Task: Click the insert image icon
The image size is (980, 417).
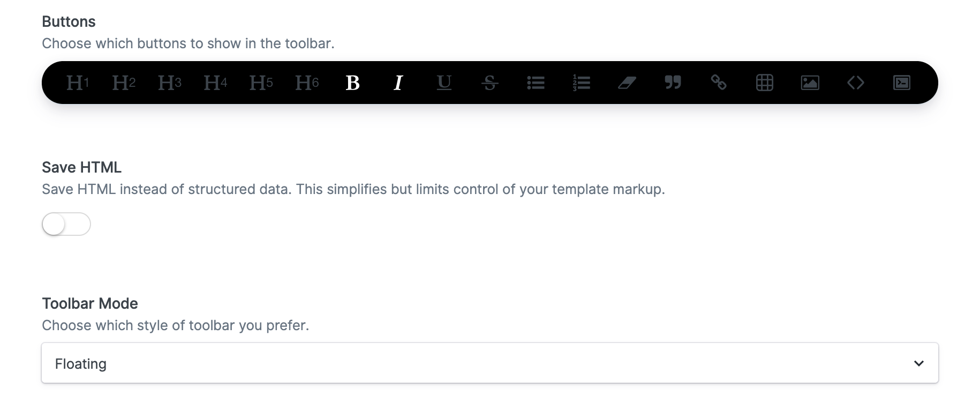Action: pos(810,83)
